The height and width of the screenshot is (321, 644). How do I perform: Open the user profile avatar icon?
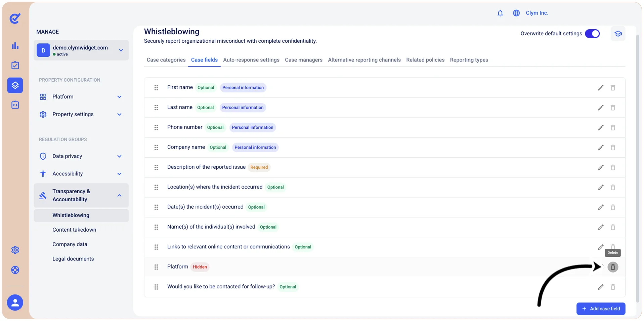pyautogui.click(x=15, y=303)
